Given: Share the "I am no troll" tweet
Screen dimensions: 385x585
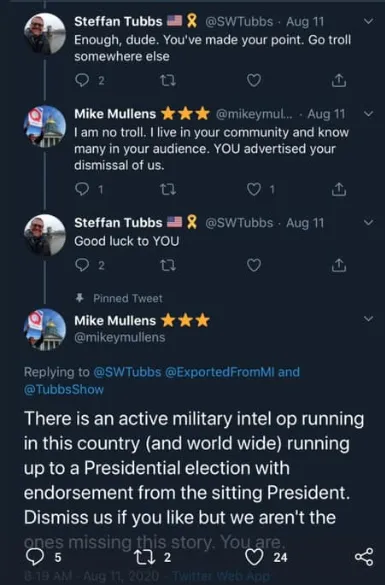Looking at the screenshot, I should pyautogui.click(x=339, y=190).
